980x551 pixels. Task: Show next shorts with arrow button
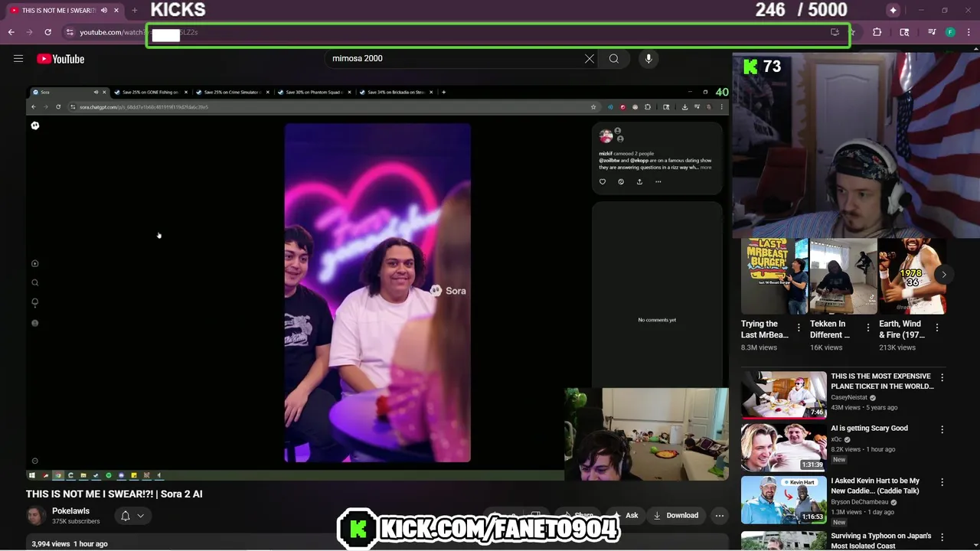pos(944,275)
